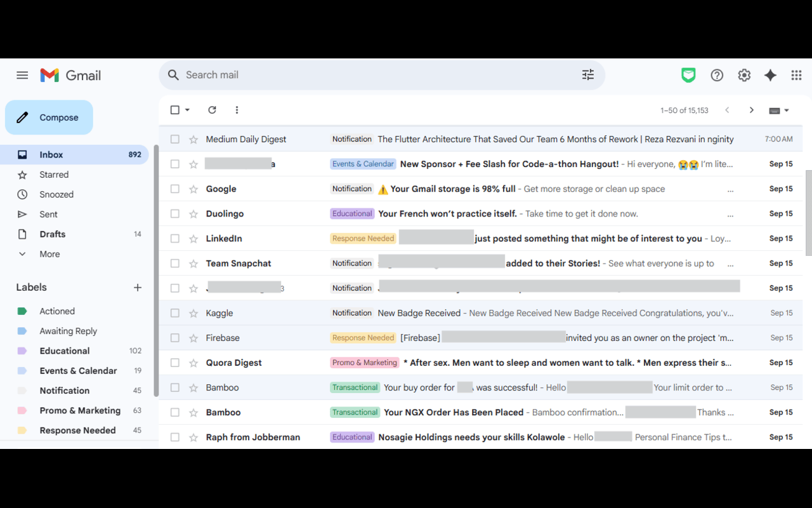Open the Starred folder
Image resolution: width=812 pixels, height=508 pixels.
pyautogui.click(x=75, y=175)
